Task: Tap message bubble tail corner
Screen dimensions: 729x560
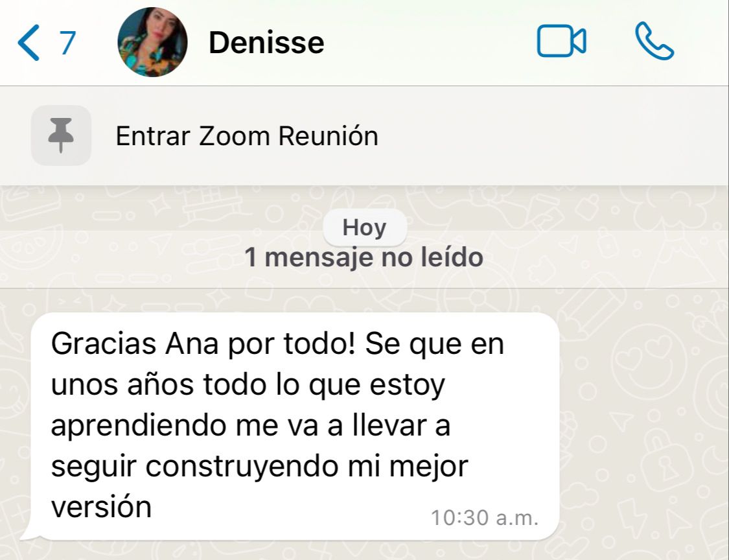Action: point(29,535)
